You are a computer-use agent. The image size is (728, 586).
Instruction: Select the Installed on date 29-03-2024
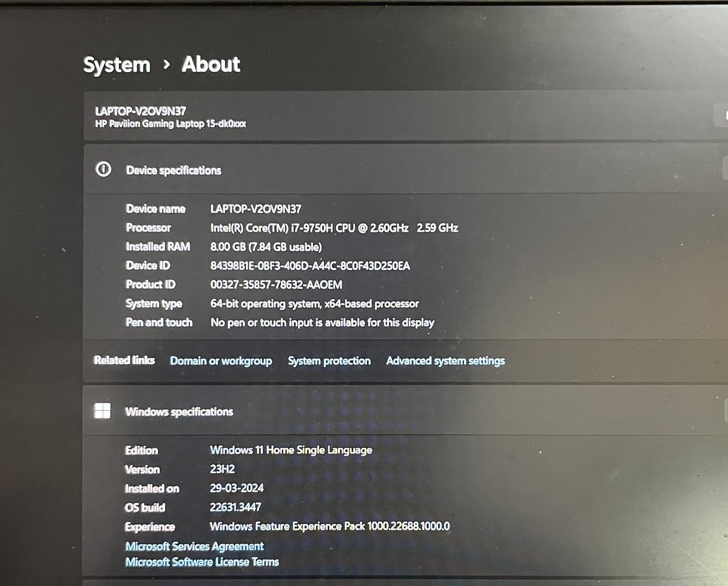(x=237, y=488)
